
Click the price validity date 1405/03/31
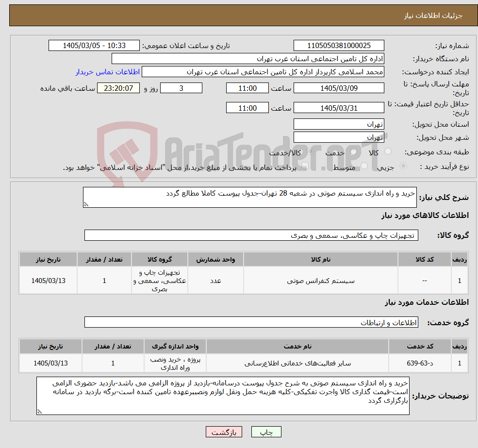click(x=339, y=108)
